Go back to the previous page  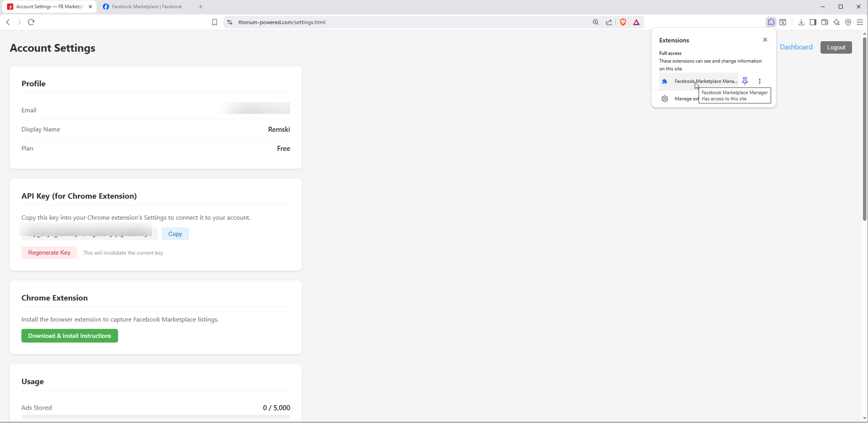(x=8, y=22)
